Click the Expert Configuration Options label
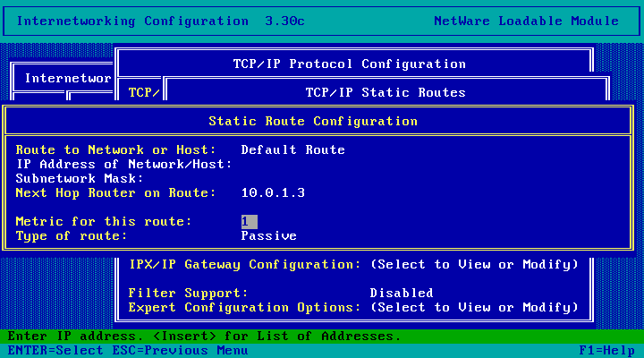Screen dimensions: 644x358 245,308
